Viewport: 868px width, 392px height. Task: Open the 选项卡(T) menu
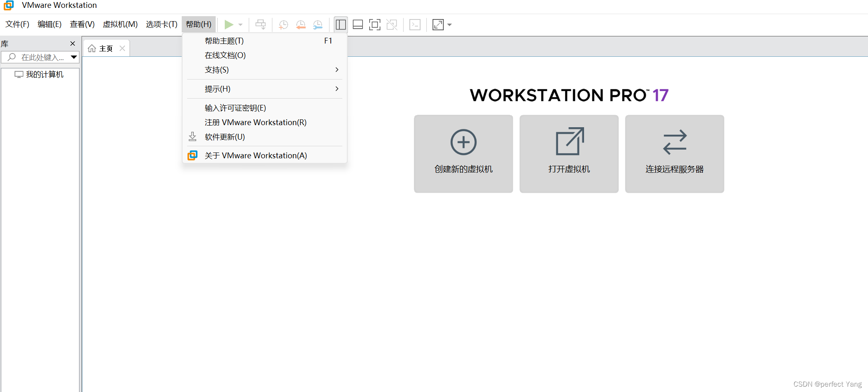(x=162, y=24)
